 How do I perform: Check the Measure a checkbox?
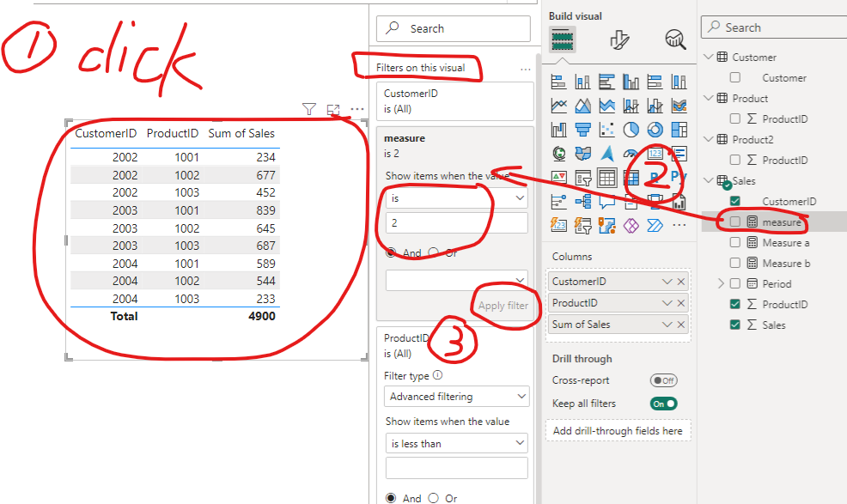coord(735,242)
